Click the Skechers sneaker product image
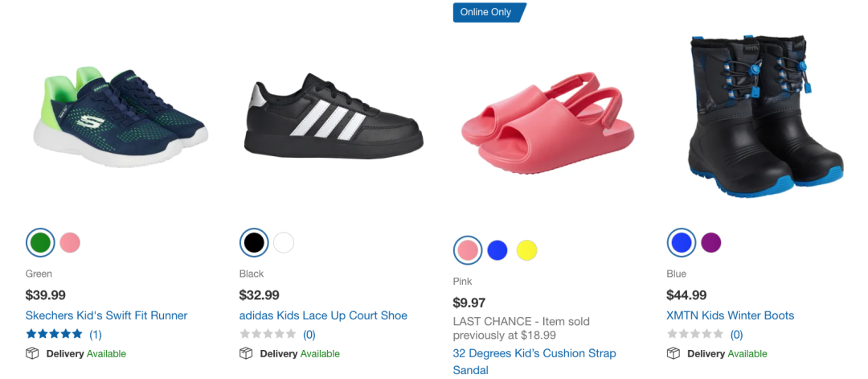Viewport: 868px width, 379px height. 121,117
